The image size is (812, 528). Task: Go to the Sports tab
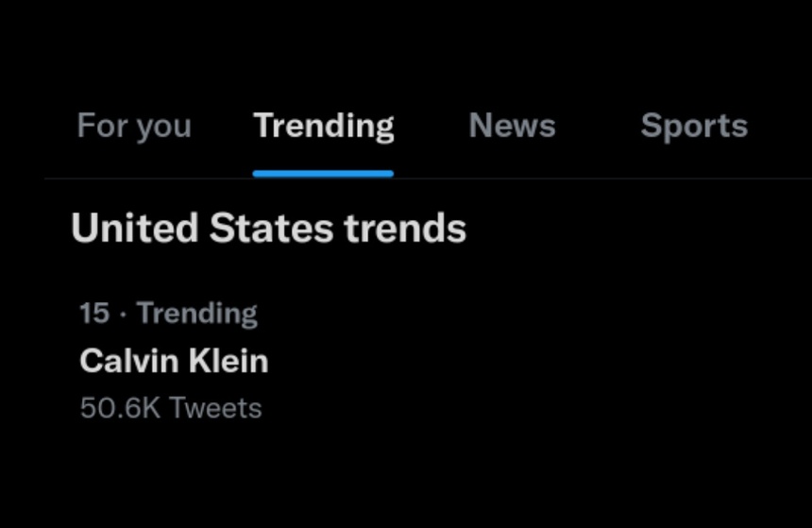pos(694,126)
